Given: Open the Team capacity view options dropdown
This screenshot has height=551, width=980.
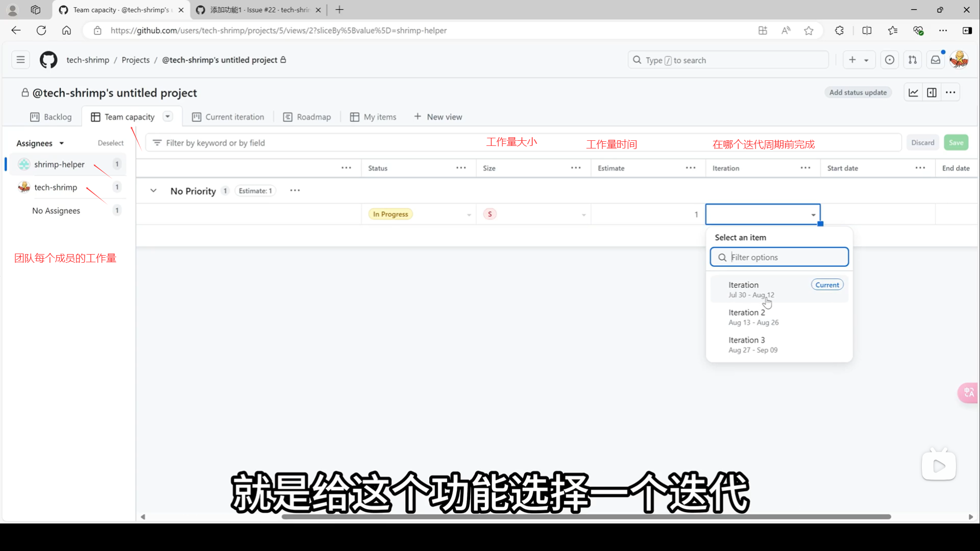Looking at the screenshot, I should [167, 116].
